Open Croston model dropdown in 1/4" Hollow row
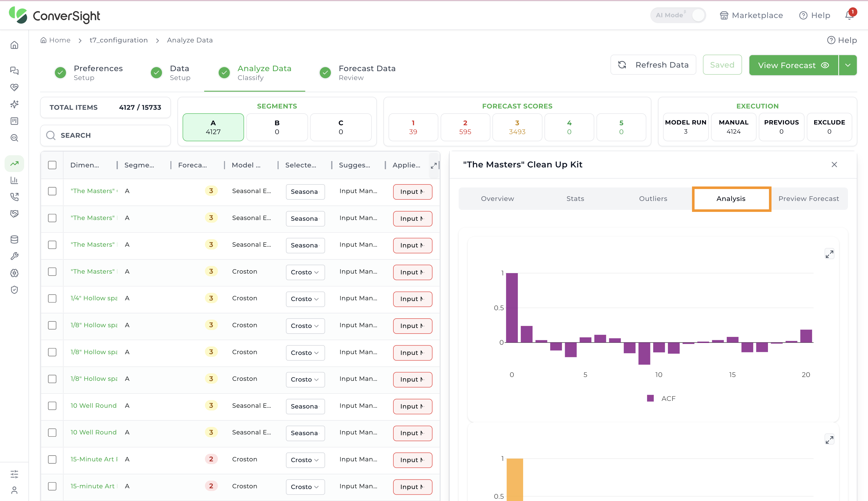The height and width of the screenshot is (501, 868). (x=305, y=299)
